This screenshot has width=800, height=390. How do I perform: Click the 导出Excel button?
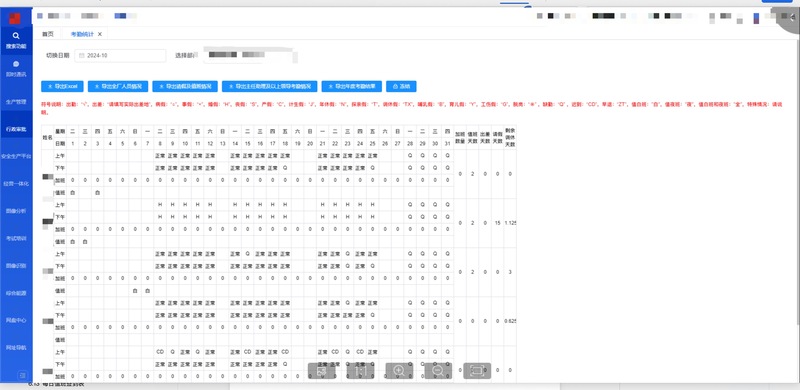62,86
